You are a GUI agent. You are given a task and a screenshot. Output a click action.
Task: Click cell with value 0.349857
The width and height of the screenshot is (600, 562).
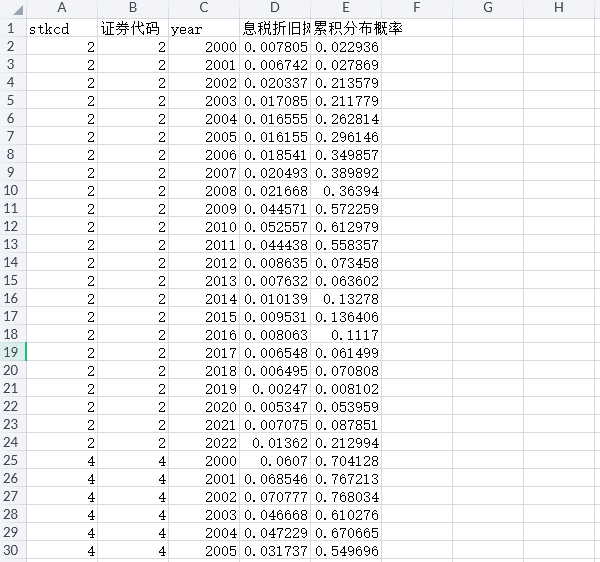click(346, 155)
